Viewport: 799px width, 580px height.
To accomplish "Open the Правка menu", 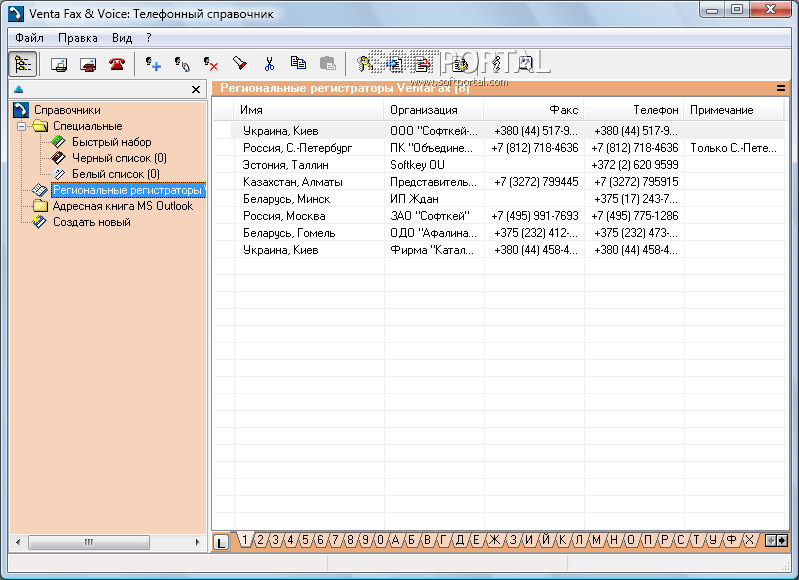I will point(77,38).
